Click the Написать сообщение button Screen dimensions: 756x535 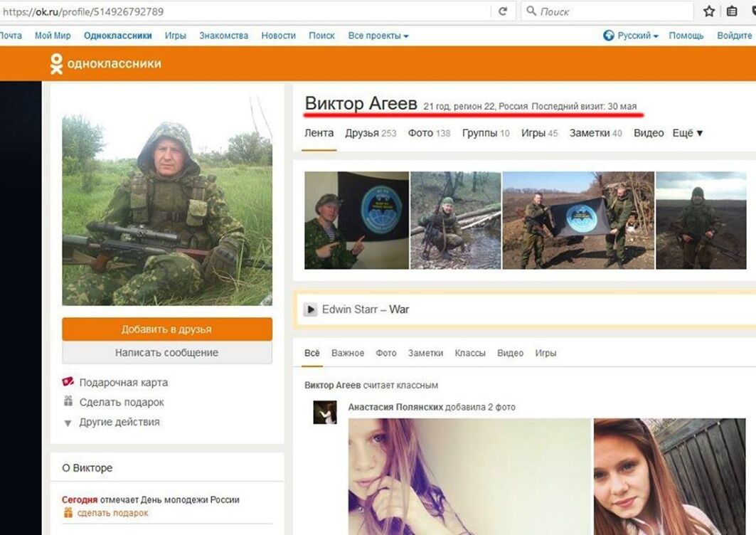(x=166, y=353)
